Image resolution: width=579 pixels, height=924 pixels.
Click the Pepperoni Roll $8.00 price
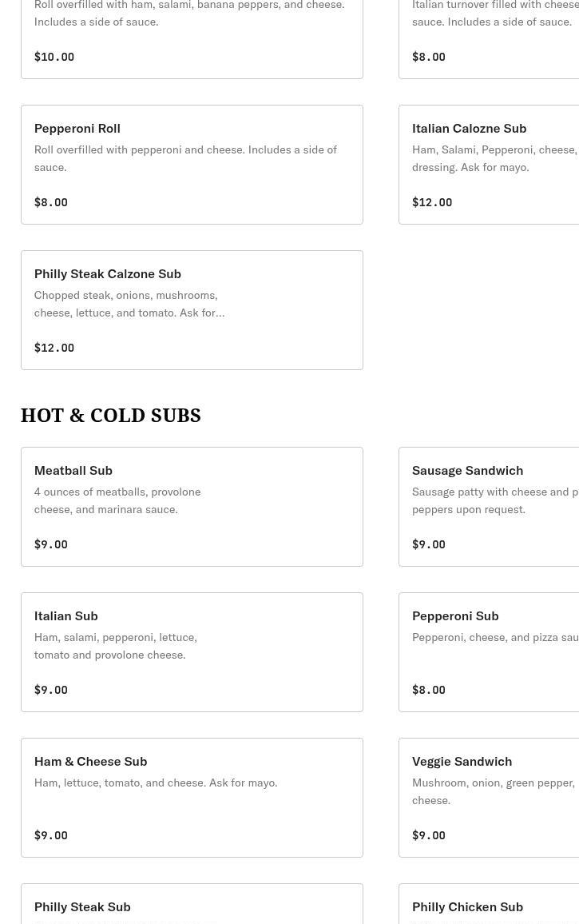tap(51, 202)
